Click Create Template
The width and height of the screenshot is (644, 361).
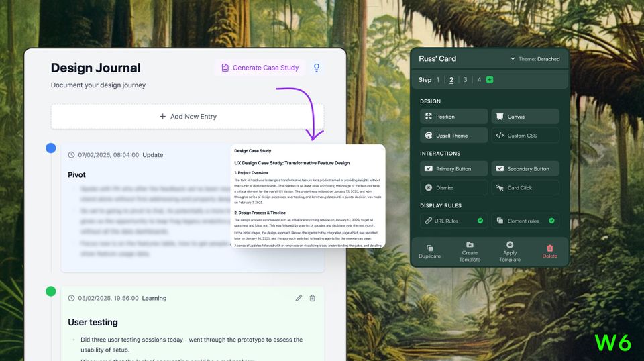pos(470,252)
